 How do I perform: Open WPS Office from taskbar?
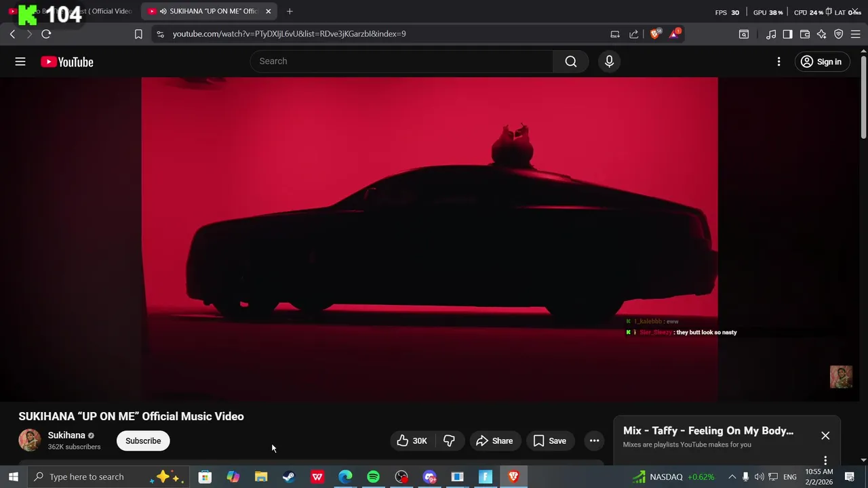coord(317,476)
